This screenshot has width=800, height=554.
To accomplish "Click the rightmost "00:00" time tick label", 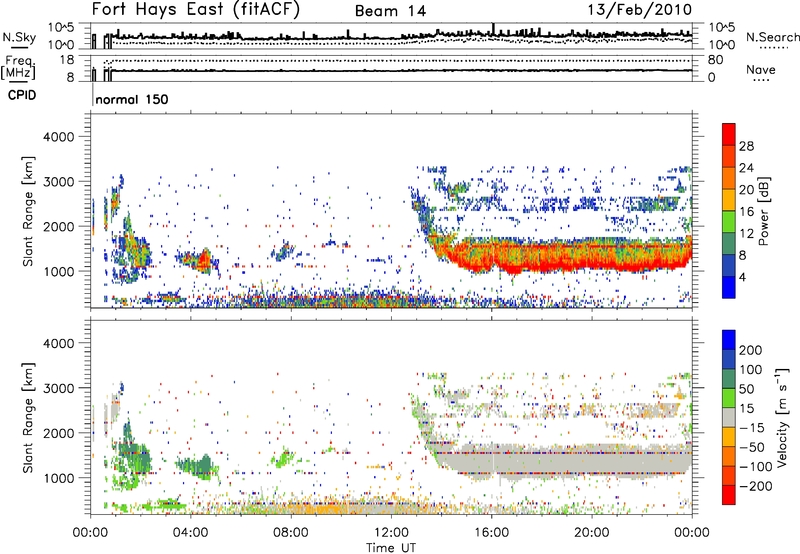I will [x=692, y=533].
